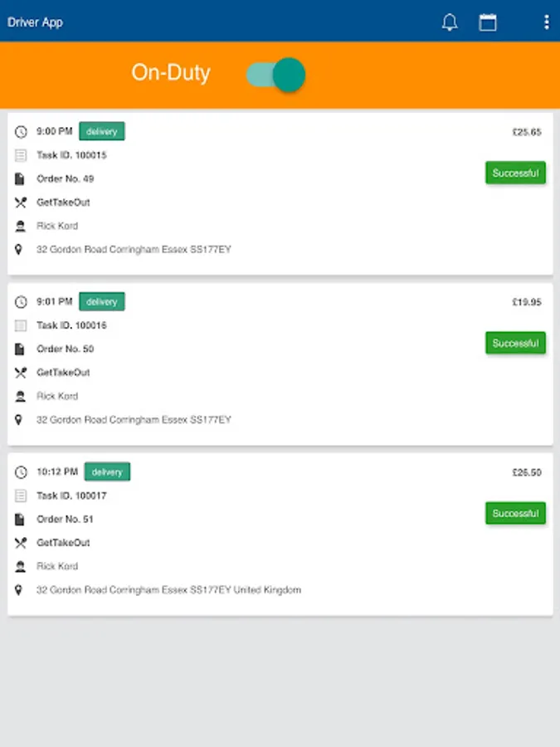This screenshot has width=560, height=747.
Task: Click the cutlery icon for Order No. 50
Action: tap(21, 373)
